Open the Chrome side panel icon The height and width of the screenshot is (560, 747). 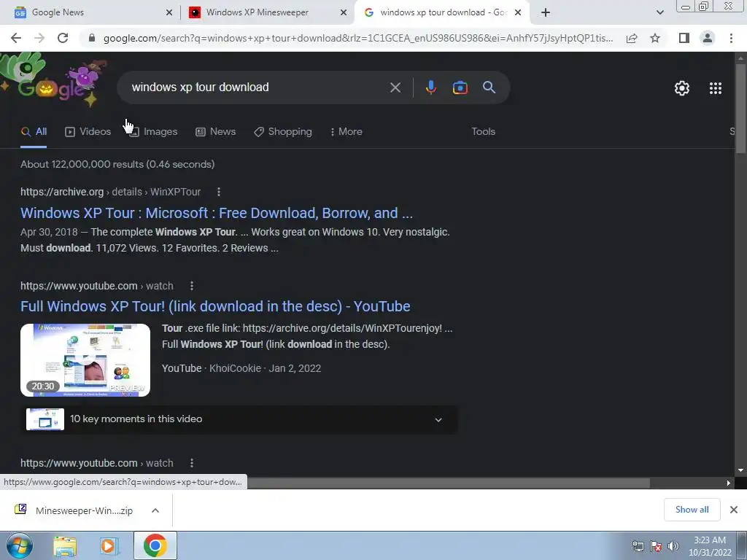coord(684,38)
